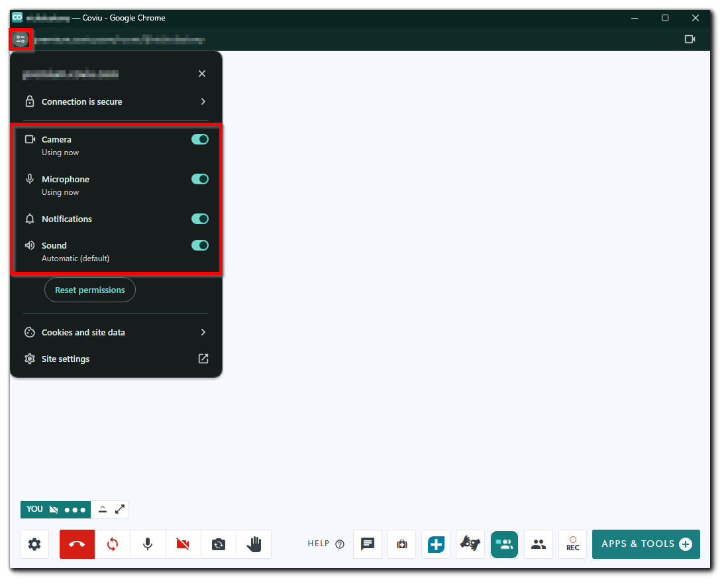Click the active participants icon
Viewport: 728px width, 586px height.
(x=504, y=544)
